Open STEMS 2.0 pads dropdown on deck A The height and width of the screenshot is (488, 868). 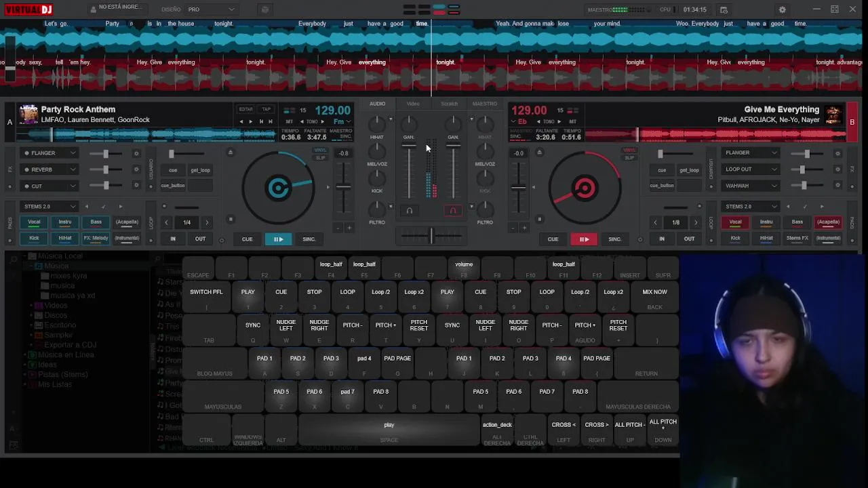[x=49, y=206]
